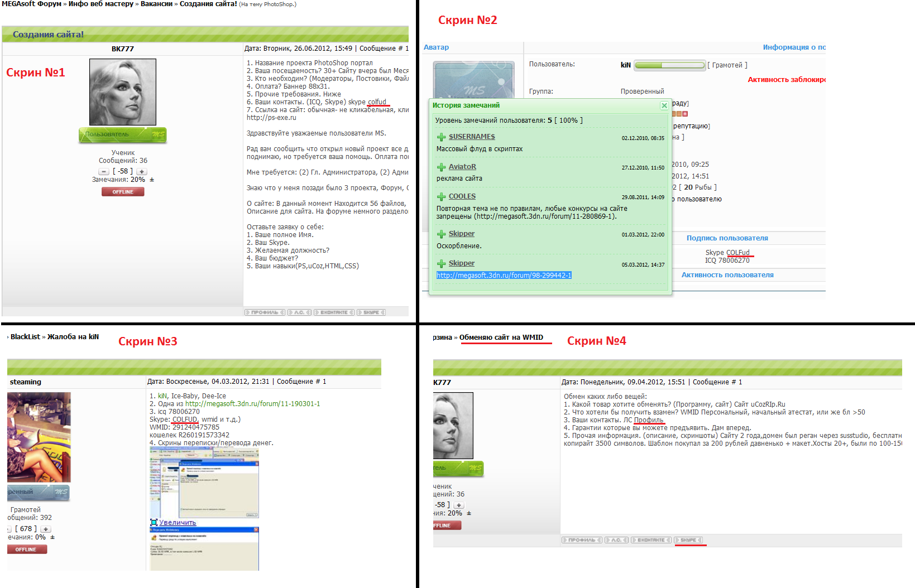Viewport: 915px width, 588px height.
Task: Click ± warnings icon under BK777, Скрин №1
Action: click(x=152, y=180)
